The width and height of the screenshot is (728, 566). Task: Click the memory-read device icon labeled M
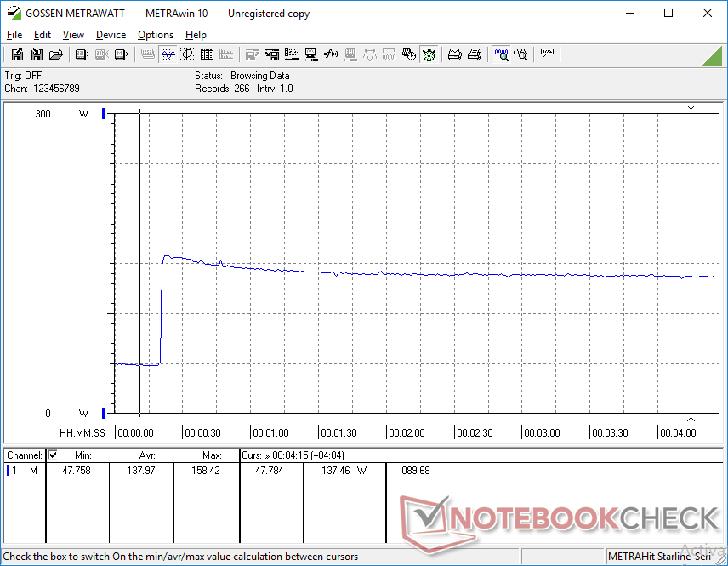tap(121, 54)
